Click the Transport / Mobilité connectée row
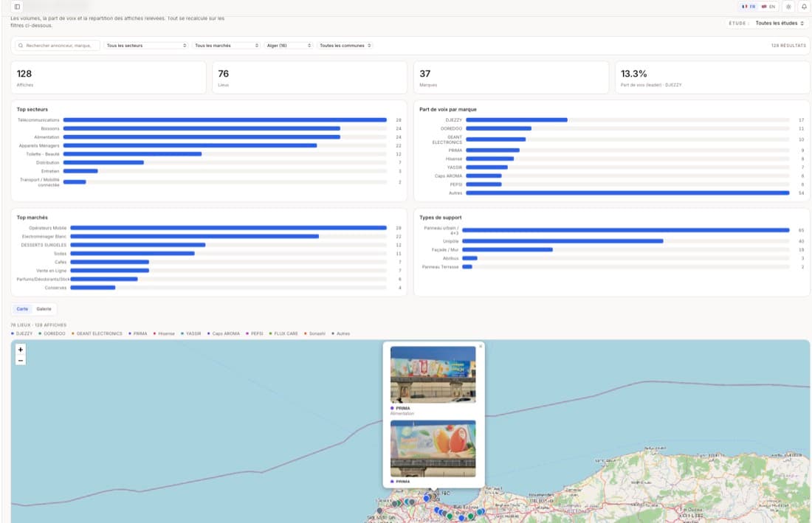 209,182
